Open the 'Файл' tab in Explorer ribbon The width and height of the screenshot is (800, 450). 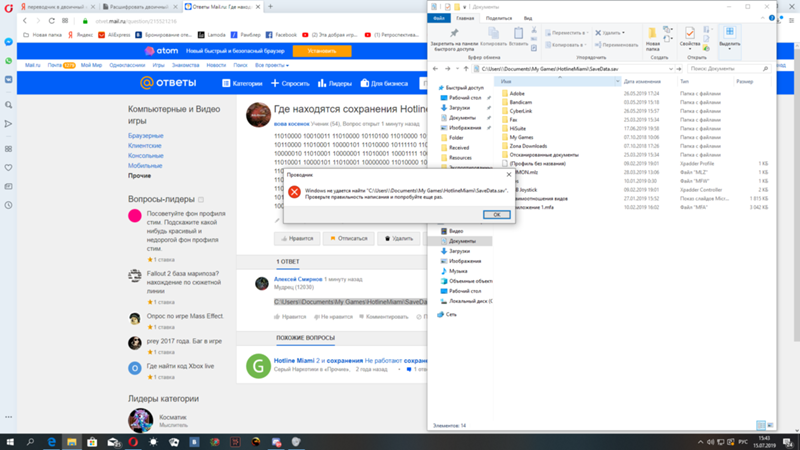[438, 18]
